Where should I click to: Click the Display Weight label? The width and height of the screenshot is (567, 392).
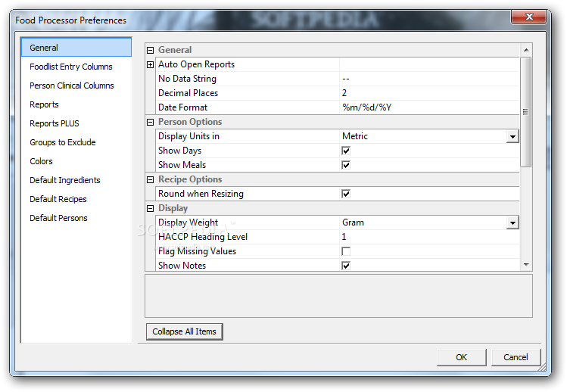click(x=188, y=222)
